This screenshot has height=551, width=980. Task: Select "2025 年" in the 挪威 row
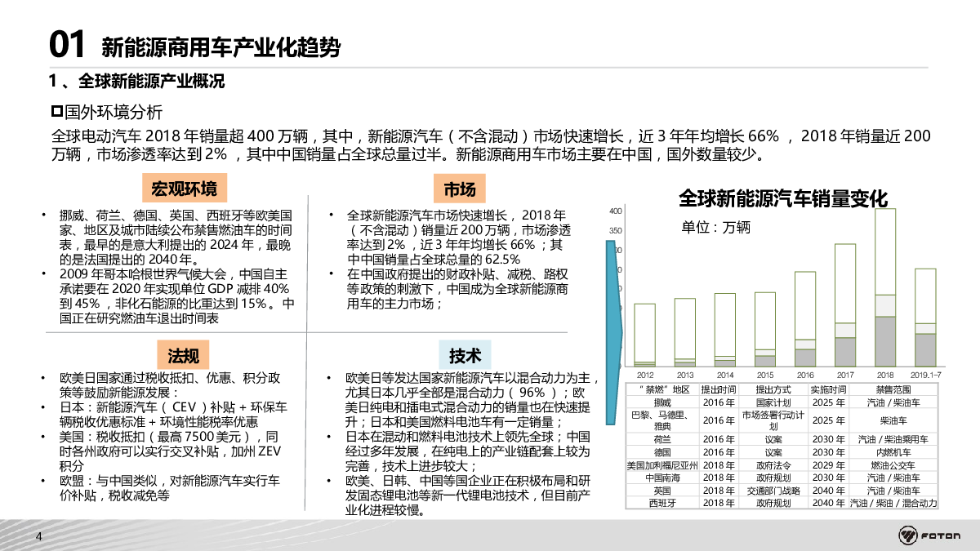pos(828,402)
